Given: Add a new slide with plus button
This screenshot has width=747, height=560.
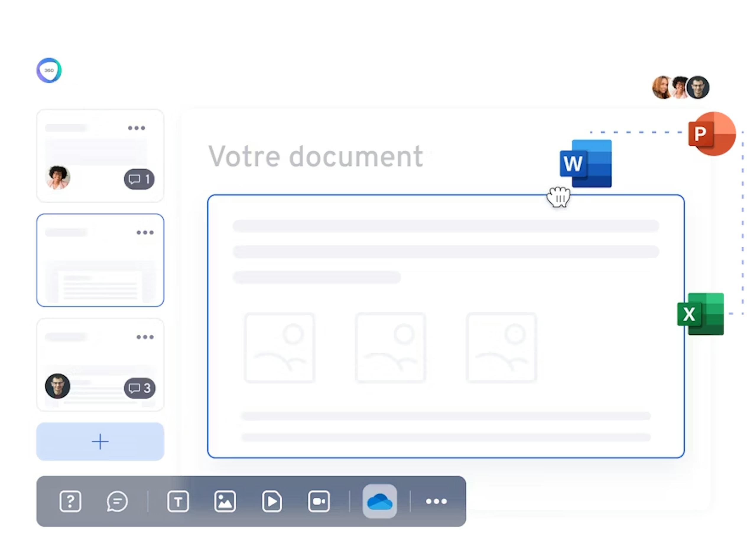Looking at the screenshot, I should tap(100, 442).
